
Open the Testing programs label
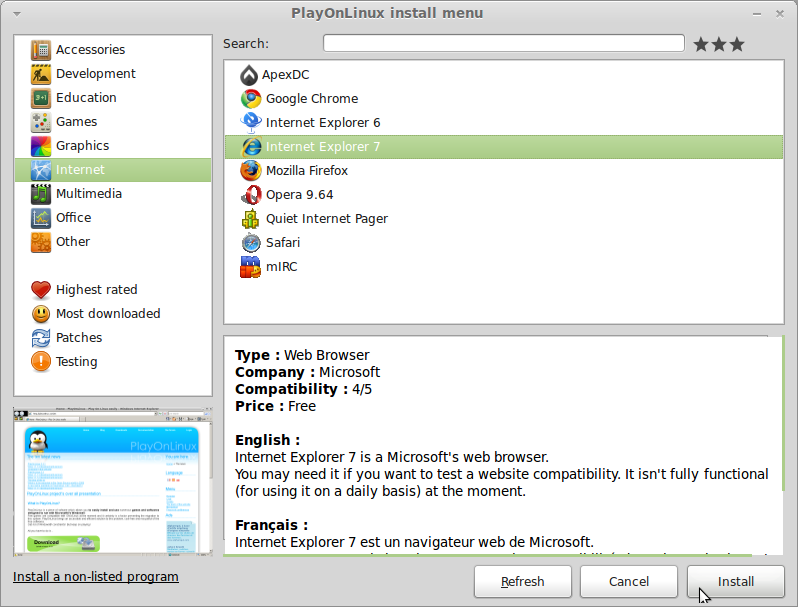[76, 362]
